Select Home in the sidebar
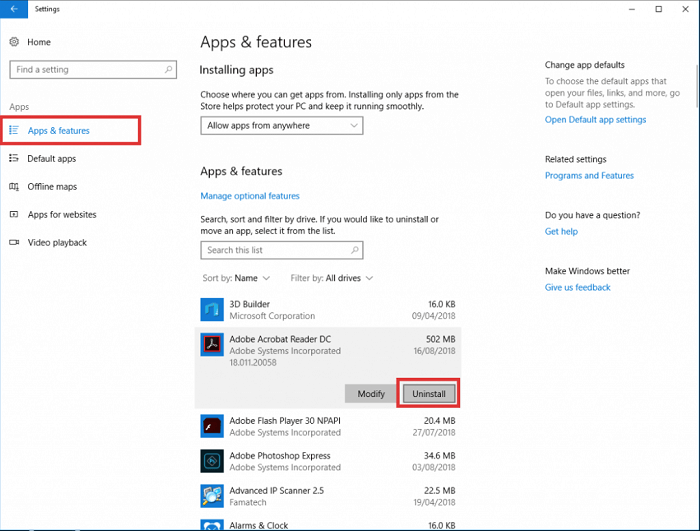This screenshot has width=700, height=531. click(x=39, y=42)
